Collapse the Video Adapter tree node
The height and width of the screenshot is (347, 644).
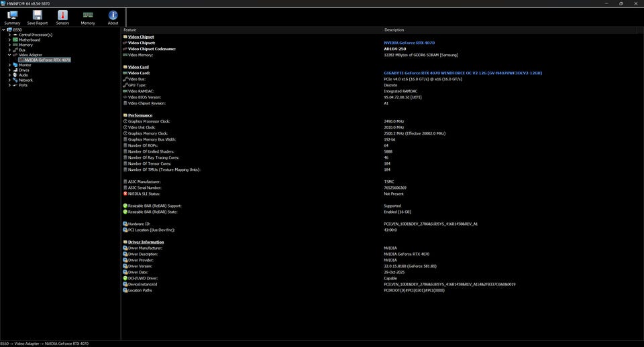coord(9,55)
